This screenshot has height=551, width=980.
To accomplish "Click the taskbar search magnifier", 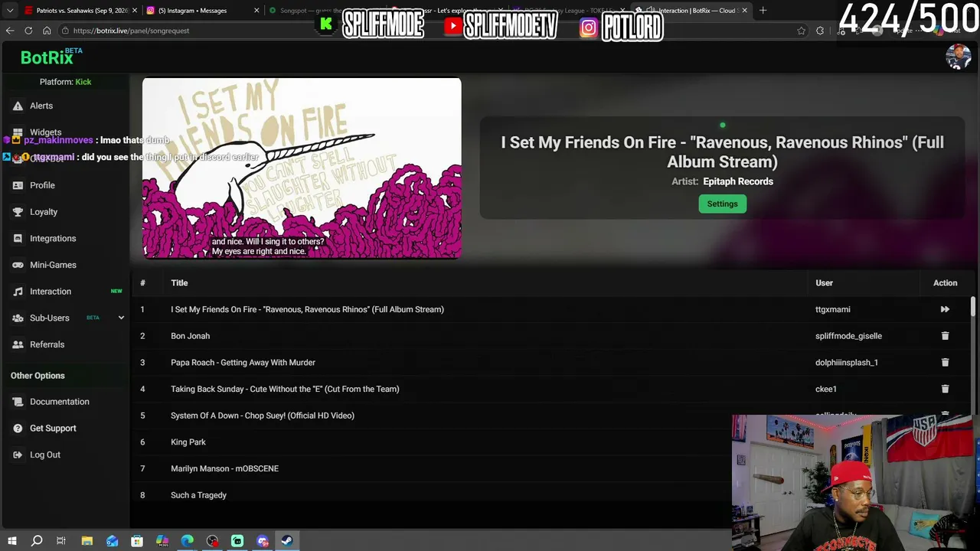I will [x=37, y=541].
